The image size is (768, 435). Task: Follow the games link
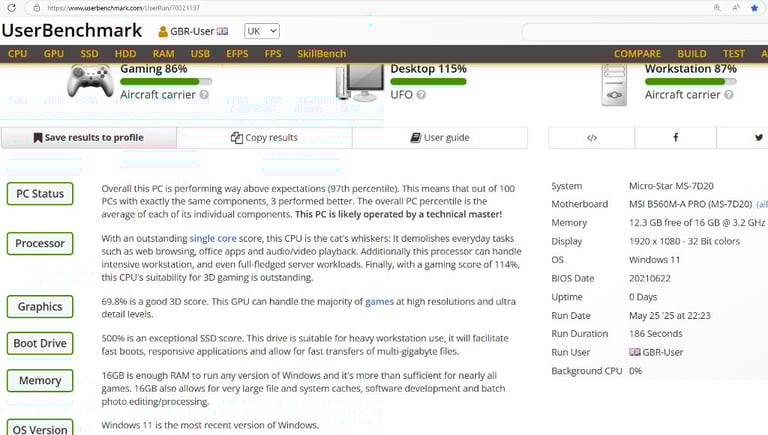pyautogui.click(x=379, y=302)
